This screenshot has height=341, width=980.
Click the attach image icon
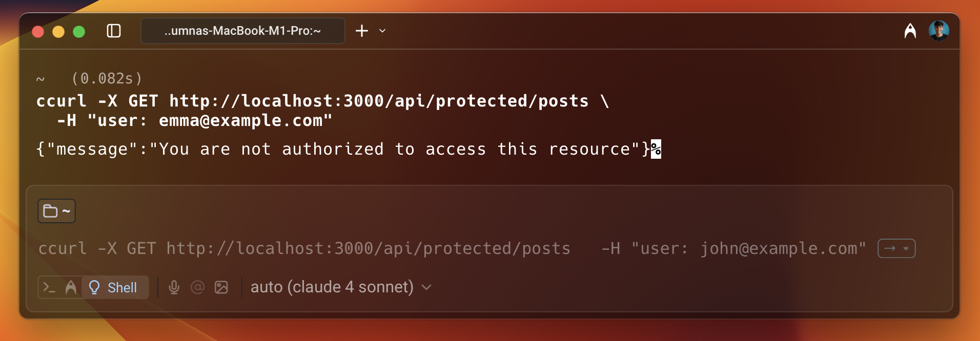222,287
